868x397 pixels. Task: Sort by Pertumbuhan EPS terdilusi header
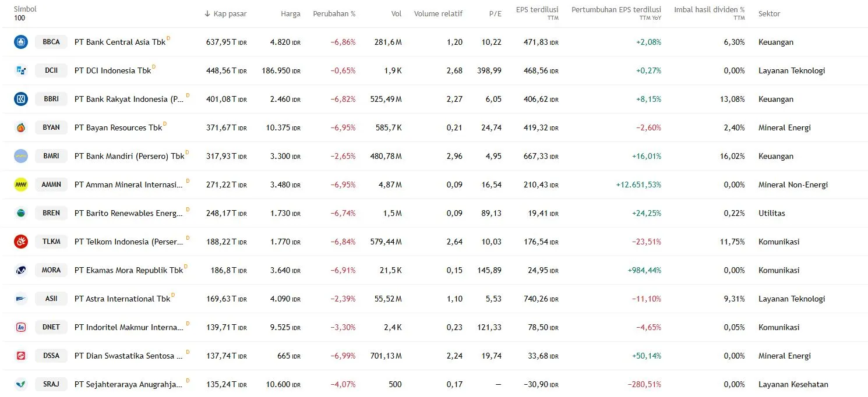pos(616,13)
